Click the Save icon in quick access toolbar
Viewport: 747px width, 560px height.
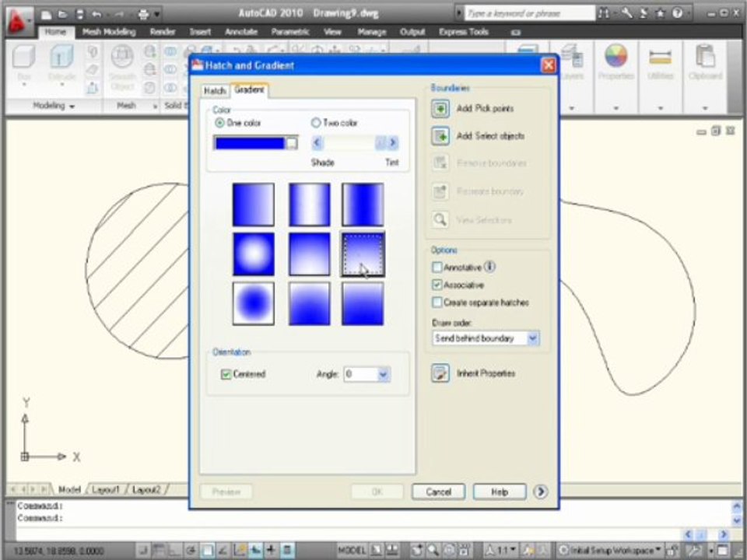click(79, 14)
